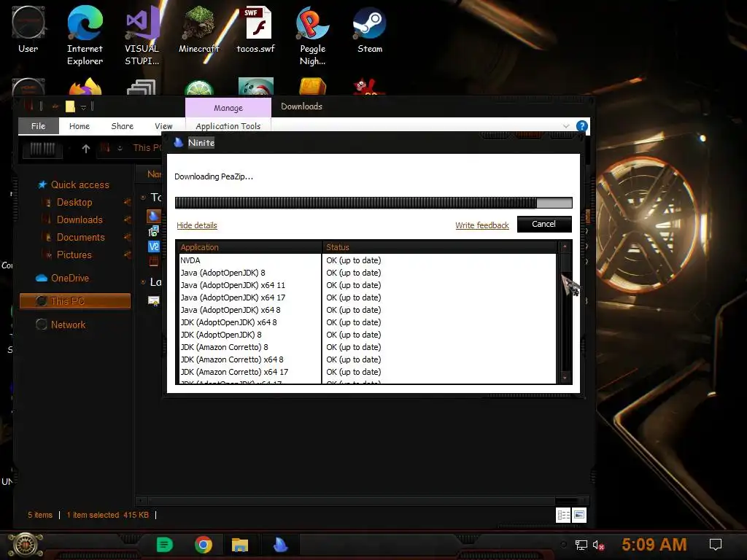Click the 5:09 AM taskbar clock
This screenshot has height=560, width=747.
coord(654,544)
